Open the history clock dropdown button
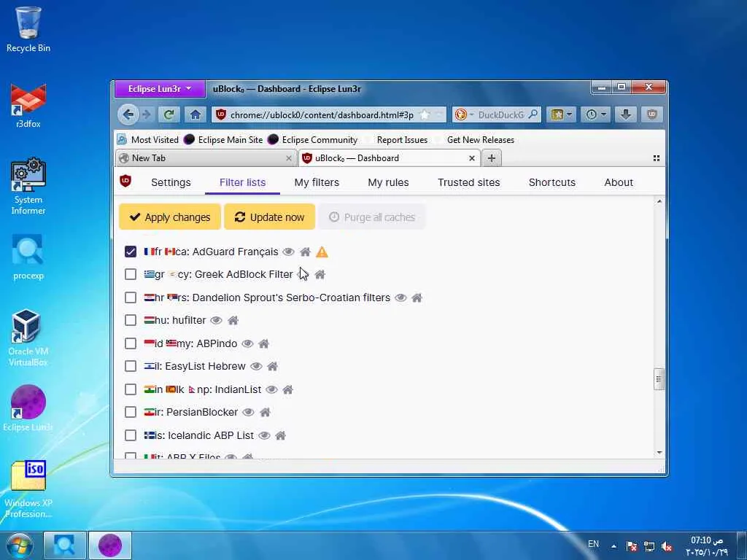This screenshot has width=747, height=560. 595,114
